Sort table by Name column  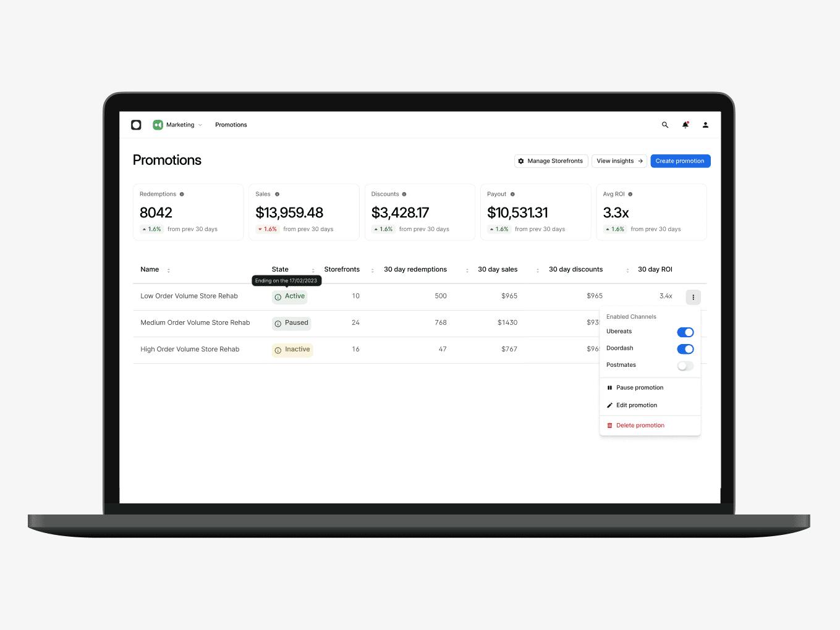(x=169, y=270)
